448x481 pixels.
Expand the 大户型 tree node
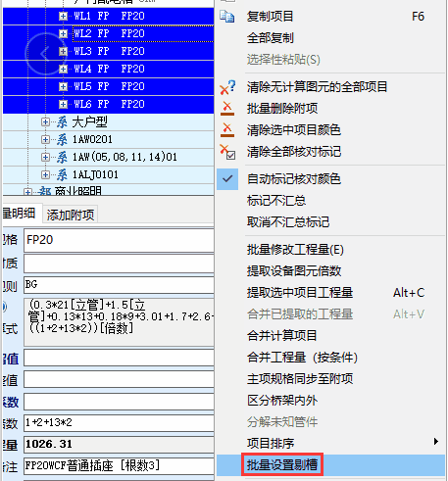pyautogui.click(x=45, y=122)
